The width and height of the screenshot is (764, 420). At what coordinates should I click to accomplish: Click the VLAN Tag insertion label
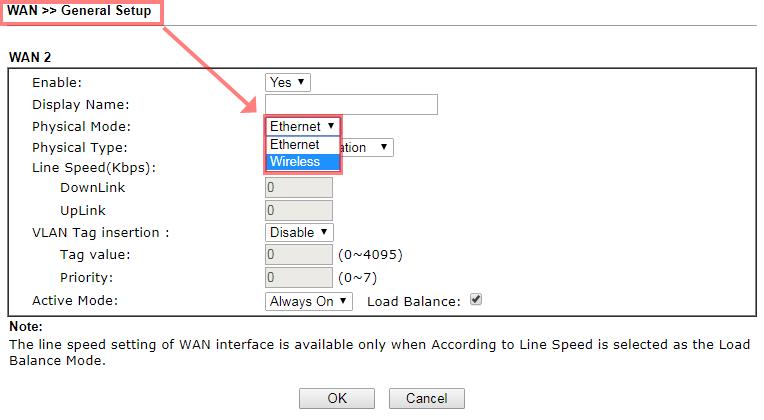tap(100, 232)
